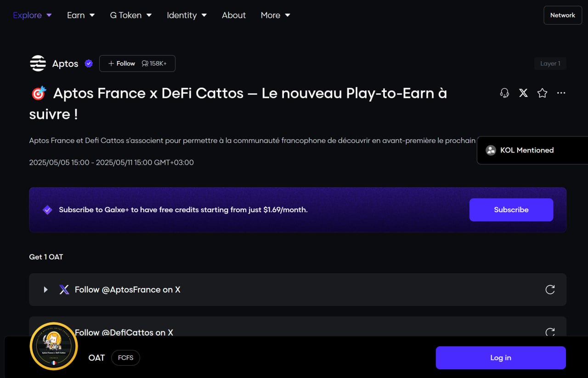588x378 pixels.
Task: Go to the About page
Action: click(x=234, y=15)
